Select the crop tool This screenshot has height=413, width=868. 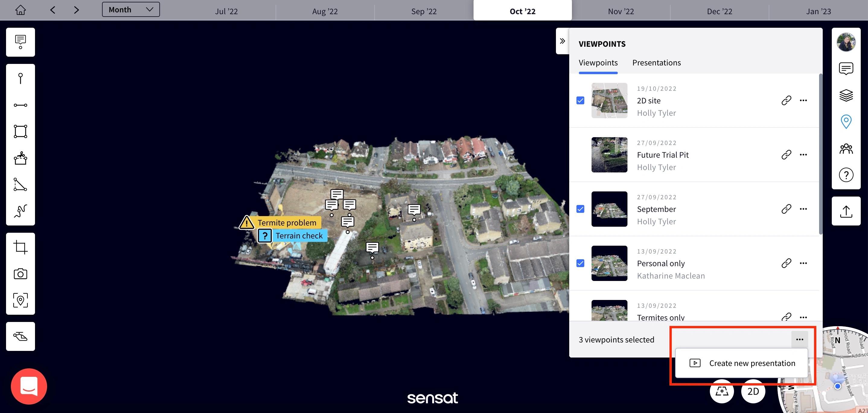click(x=20, y=247)
